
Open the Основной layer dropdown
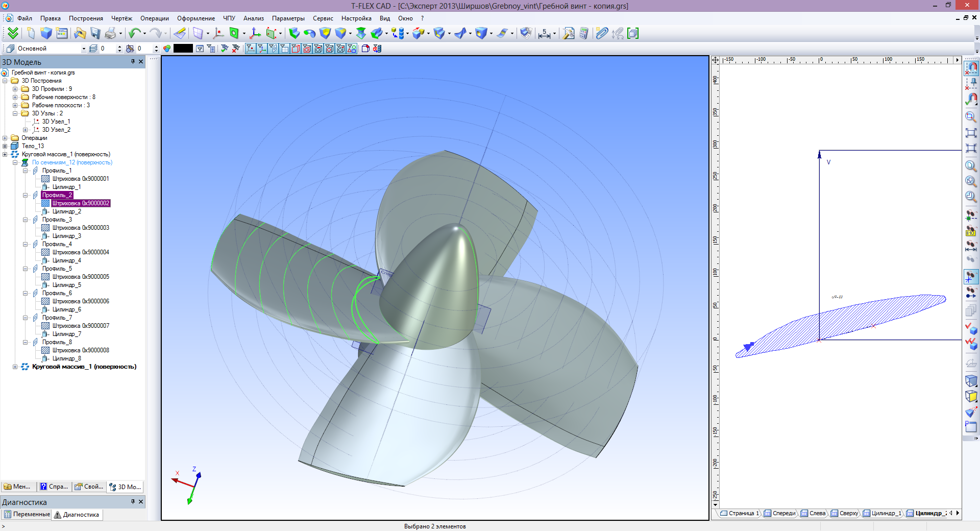[x=84, y=49]
